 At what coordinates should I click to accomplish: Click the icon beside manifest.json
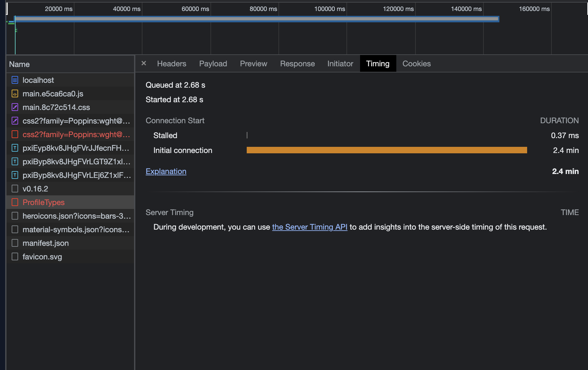click(15, 243)
